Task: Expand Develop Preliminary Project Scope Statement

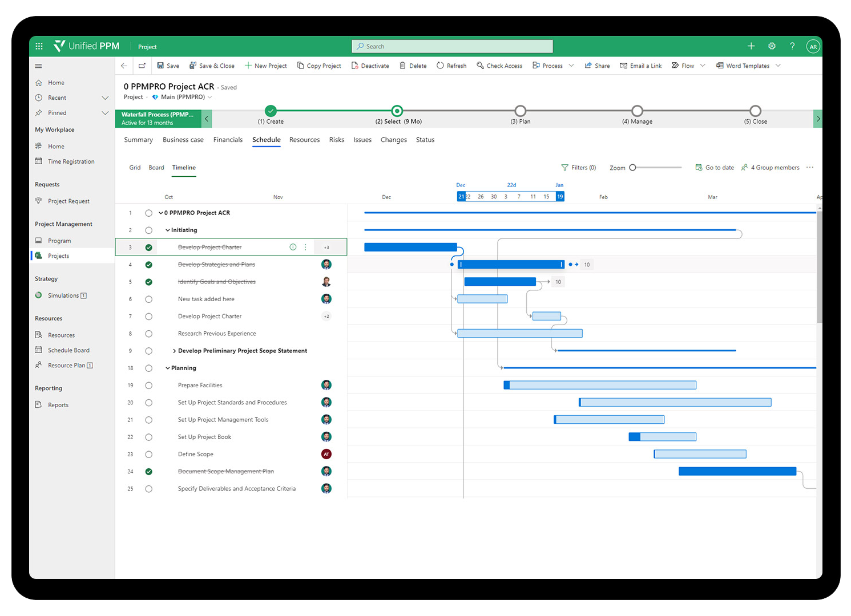Action: (174, 351)
